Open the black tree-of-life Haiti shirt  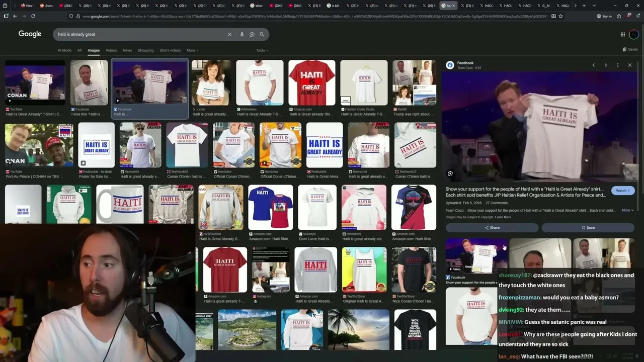pyautogui.click(x=414, y=208)
